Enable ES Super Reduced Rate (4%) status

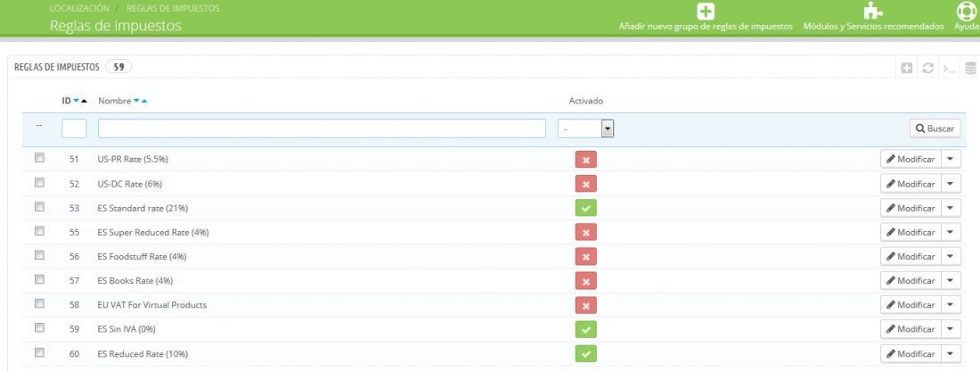(x=585, y=232)
